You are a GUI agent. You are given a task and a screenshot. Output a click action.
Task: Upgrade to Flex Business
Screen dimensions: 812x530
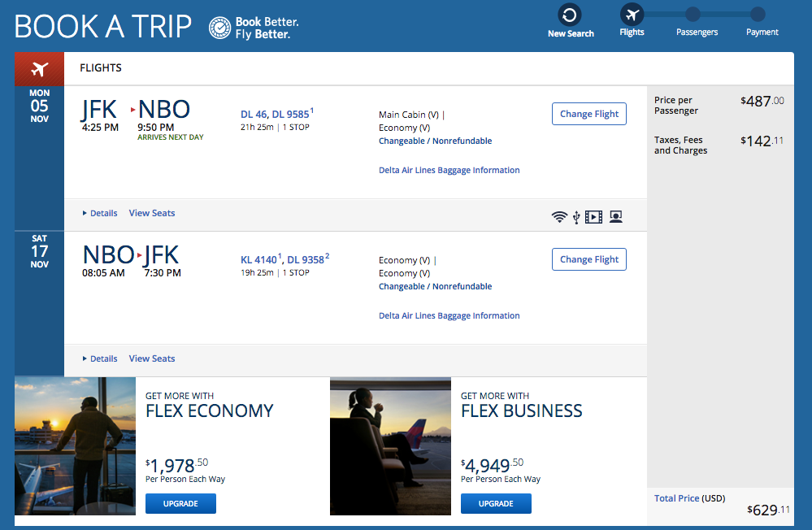[x=496, y=504]
